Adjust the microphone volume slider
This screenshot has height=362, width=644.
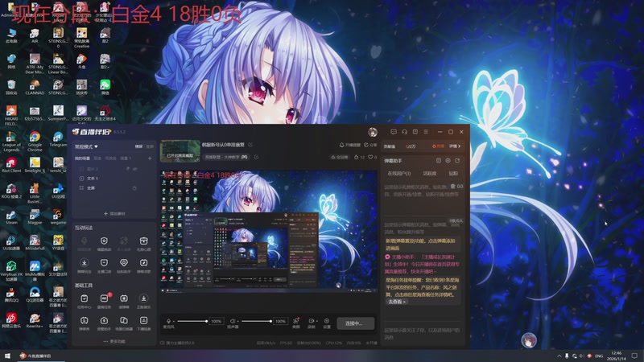(192, 321)
